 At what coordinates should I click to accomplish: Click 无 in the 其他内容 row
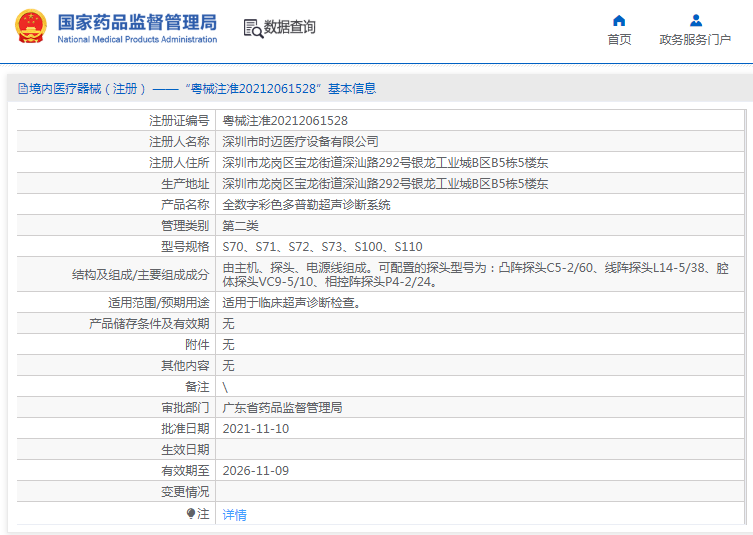tap(229, 366)
